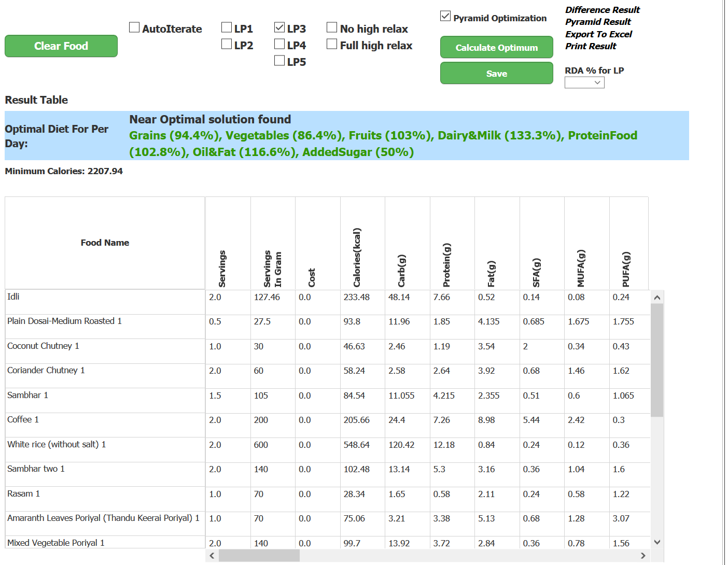Click the Export To Excel link
728x565 pixels.
598,34
